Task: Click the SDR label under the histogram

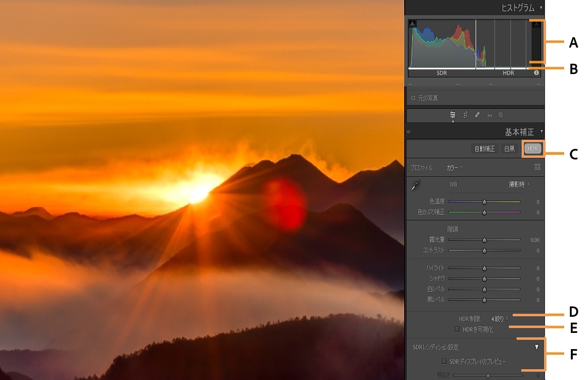Action: pyautogui.click(x=441, y=73)
